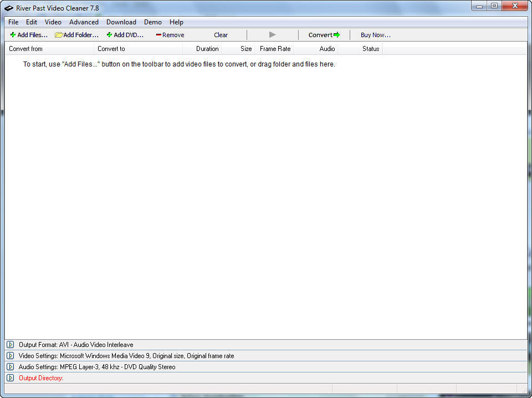This screenshot has width=532, height=398.
Task: Click Audio Settings: MPEG Layer-3 text
Action: pyautogui.click(x=97, y=367)
